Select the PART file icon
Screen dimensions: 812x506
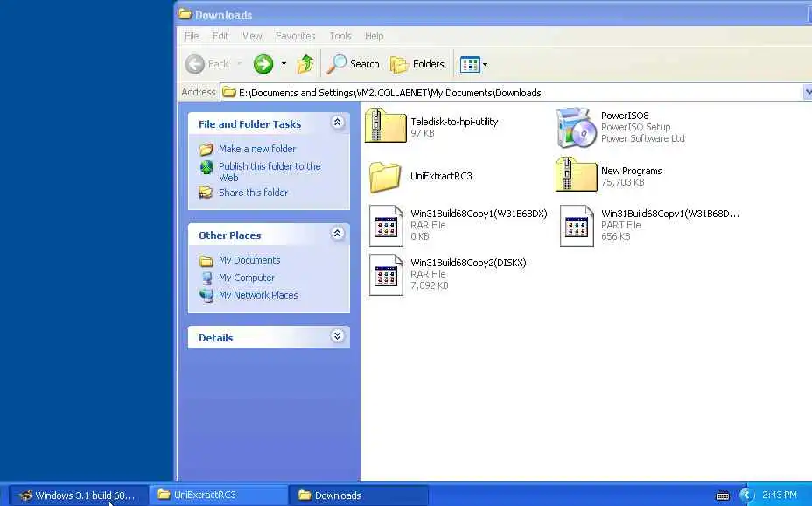pyautogui.click(x=577, y=225)
